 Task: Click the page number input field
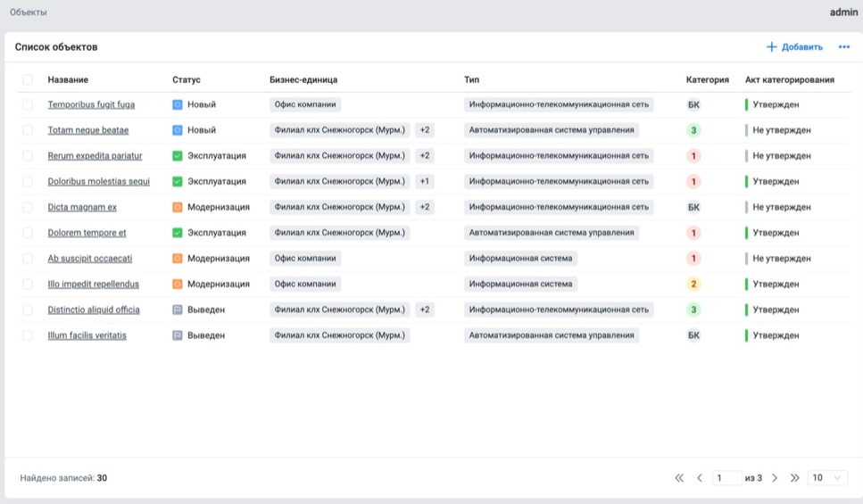click(726, 478)
